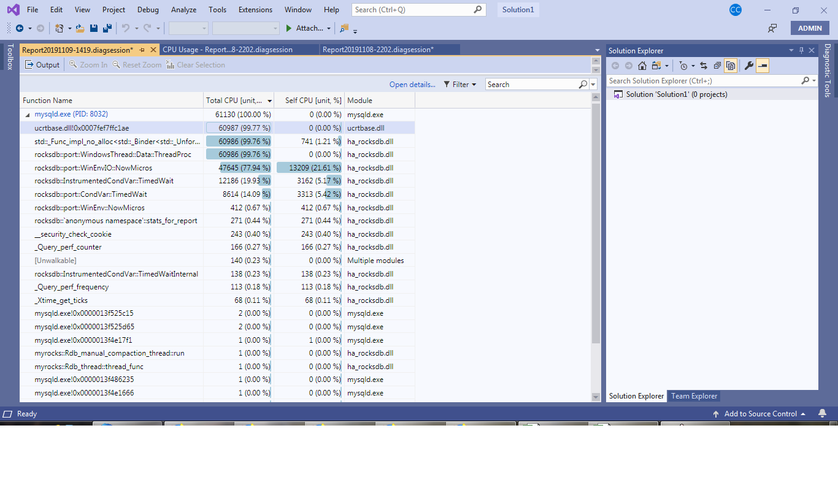Toggle Show All Files in Solution Explorer
Image resolution: width=838 pixels, height=504 pixels.
(x=730, y=66)
